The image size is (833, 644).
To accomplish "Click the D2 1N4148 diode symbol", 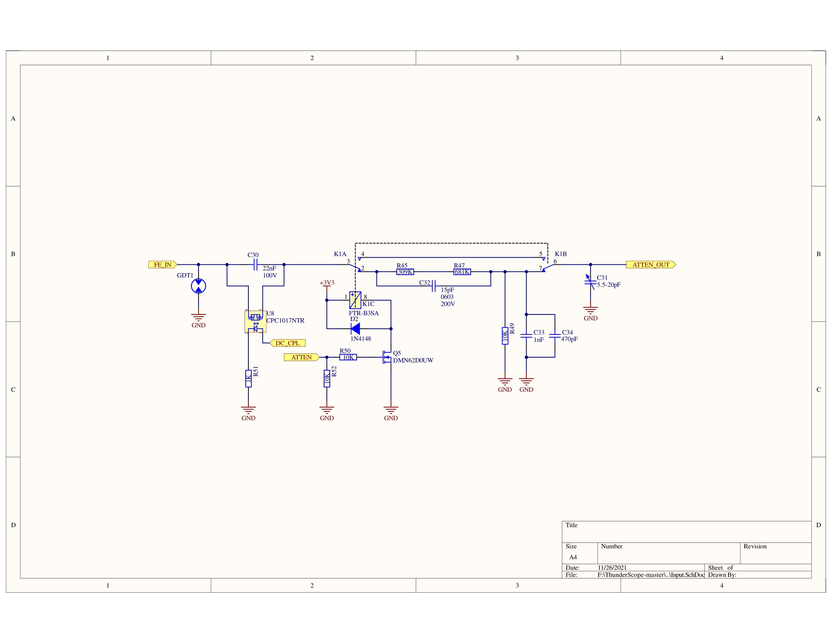I will click(356, 328).
